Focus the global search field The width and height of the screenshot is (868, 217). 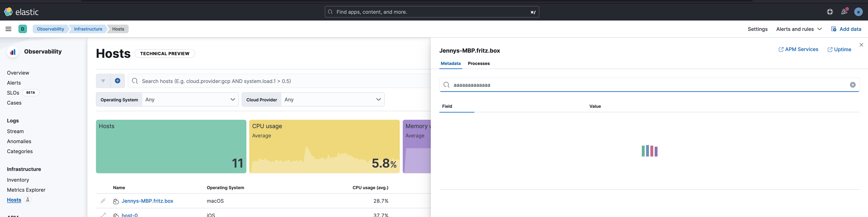432,12
